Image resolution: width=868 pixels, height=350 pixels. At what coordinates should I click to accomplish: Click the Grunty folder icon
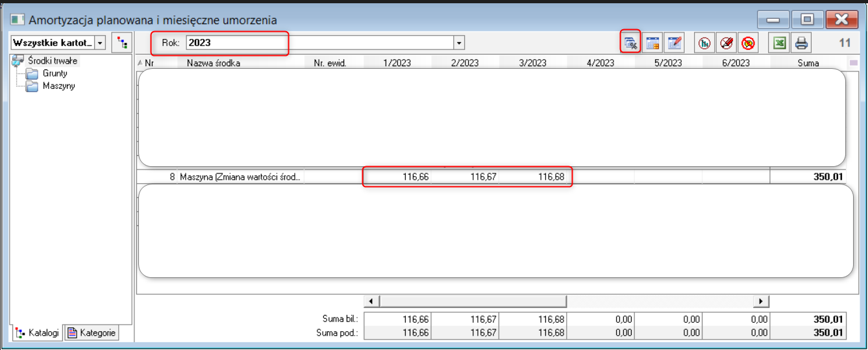coord(32,73)
